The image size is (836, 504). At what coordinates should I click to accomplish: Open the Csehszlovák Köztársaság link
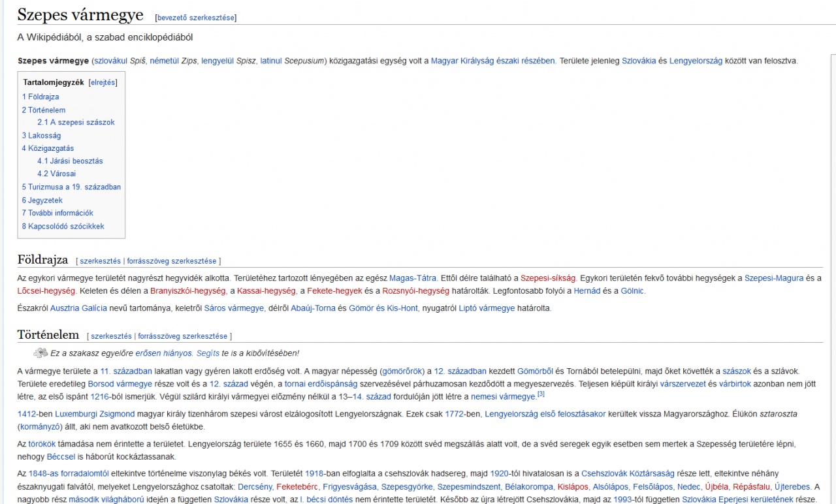(x=628, y=473)
